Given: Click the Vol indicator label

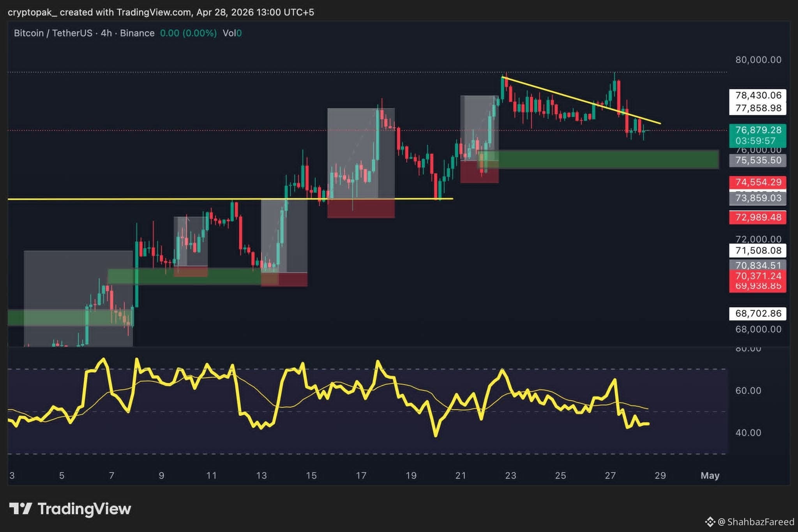Looking at the screenshot, I should (229, 33).
